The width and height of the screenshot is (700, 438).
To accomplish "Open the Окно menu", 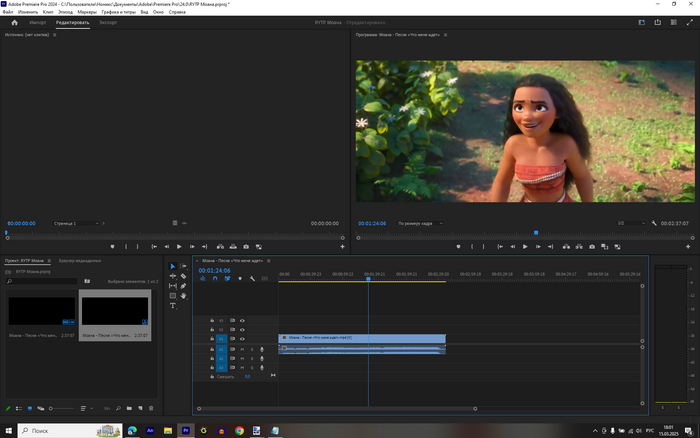I will pyautogui.click(x=158, y=12).
